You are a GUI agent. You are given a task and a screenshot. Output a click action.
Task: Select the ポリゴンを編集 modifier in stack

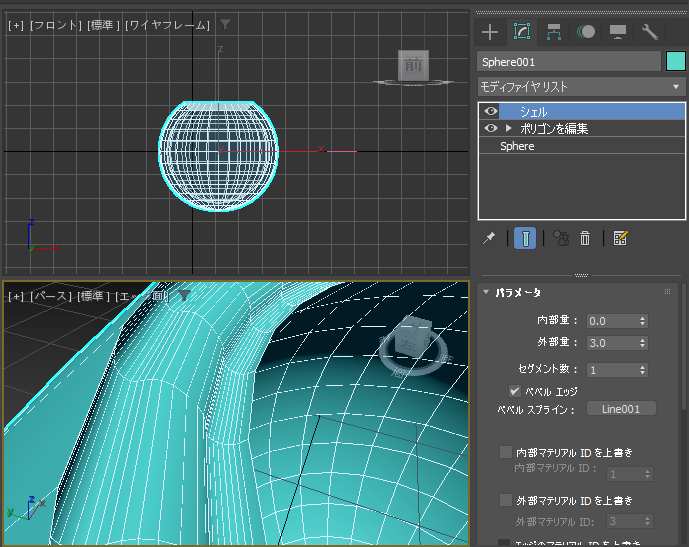pos(591,128)
